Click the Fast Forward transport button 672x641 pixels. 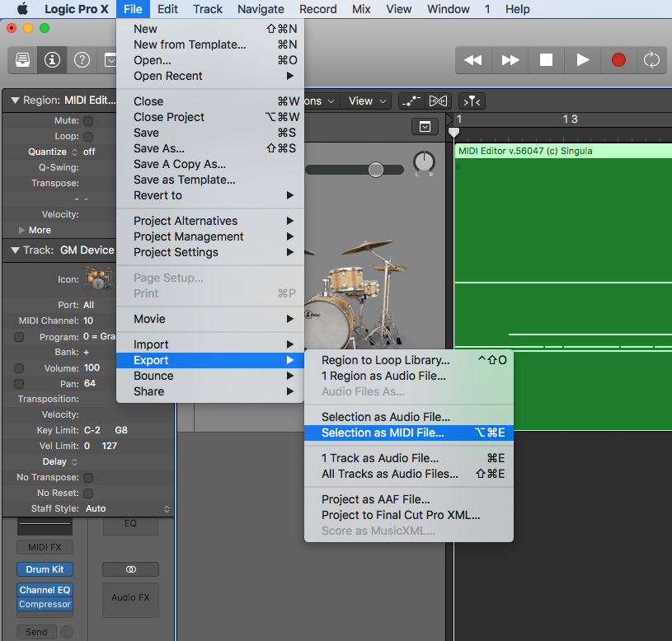coord(510,60)
